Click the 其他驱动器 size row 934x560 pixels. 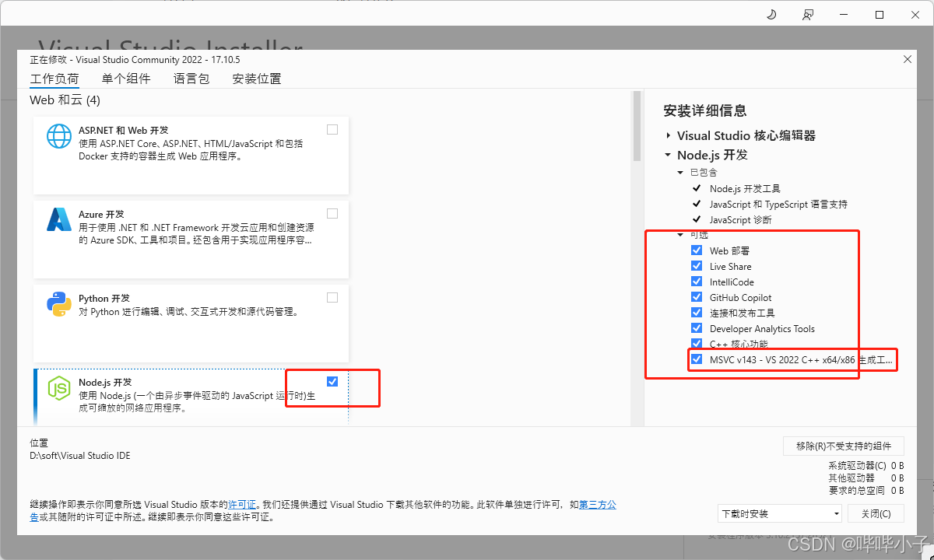[866, 478]
